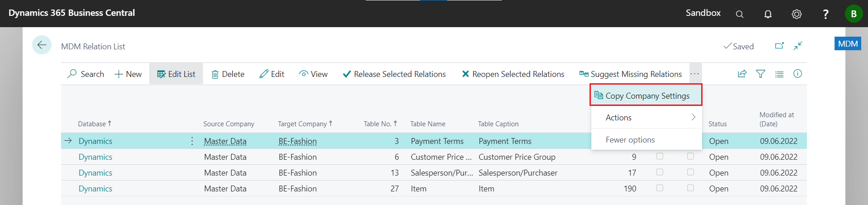This screenshot has height=205, width=868.
Task: Select Customer Price Group caption cell
Action: [x=517, y=157]
